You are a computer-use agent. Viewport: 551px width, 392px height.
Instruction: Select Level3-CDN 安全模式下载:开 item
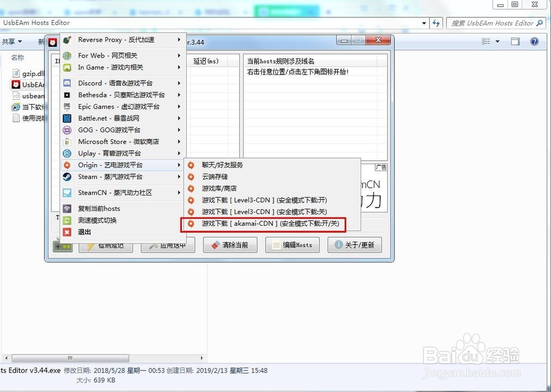pos(272,200)
